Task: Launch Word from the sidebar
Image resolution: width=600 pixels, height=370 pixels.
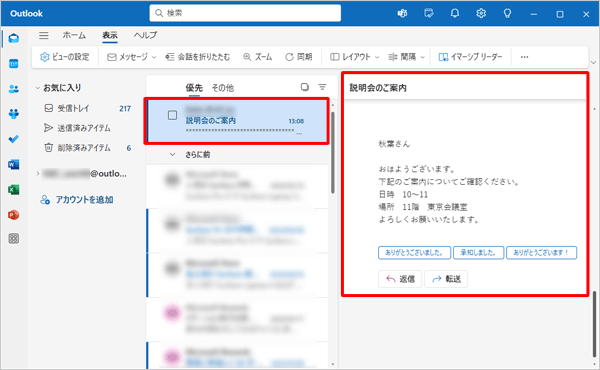Action: pyautogui.click(x=14, y=165)
